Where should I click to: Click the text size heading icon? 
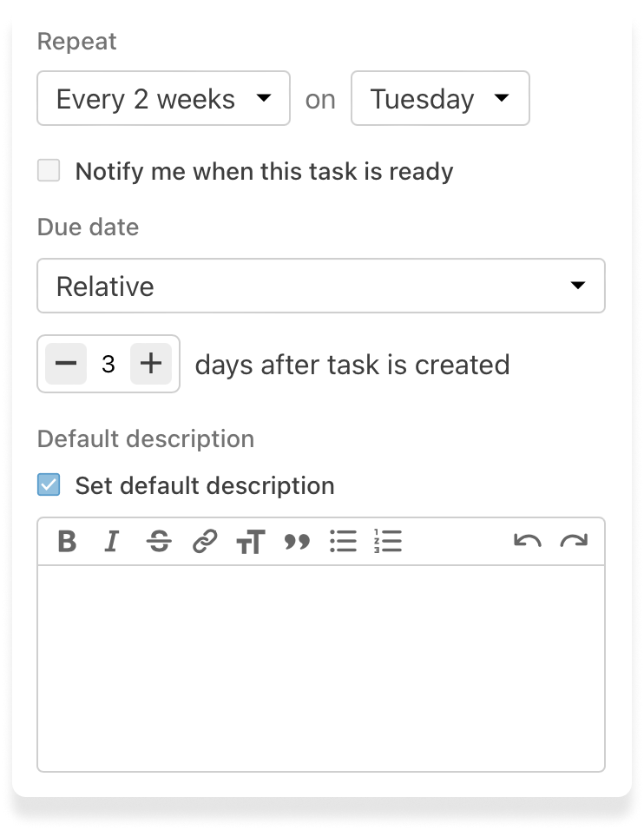pyautogui.click(x=251, y=543)
